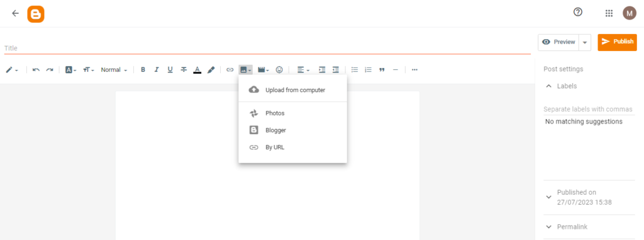The image size is (644, 240).
Task: Toggle underline formatting
Action: 170,70
